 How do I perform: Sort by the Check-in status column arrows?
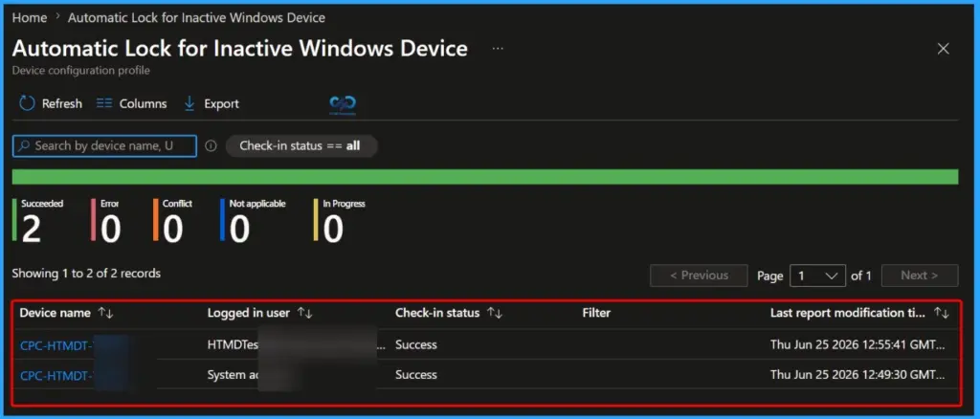tap(495, 313)
